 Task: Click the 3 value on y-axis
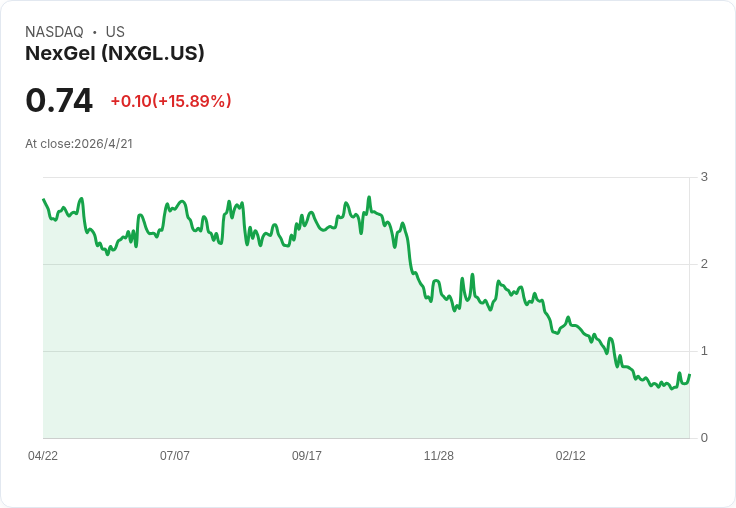(704, 177)
